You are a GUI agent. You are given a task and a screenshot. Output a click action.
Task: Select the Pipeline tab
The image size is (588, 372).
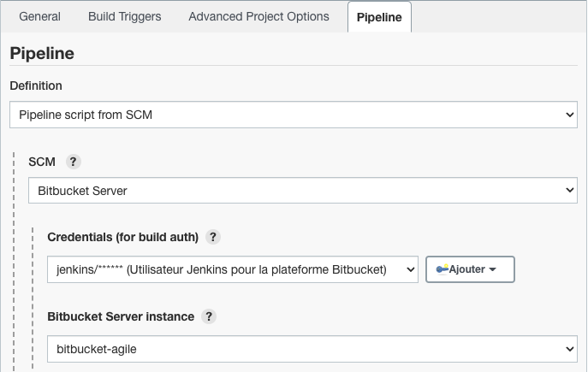coord(379,17)
